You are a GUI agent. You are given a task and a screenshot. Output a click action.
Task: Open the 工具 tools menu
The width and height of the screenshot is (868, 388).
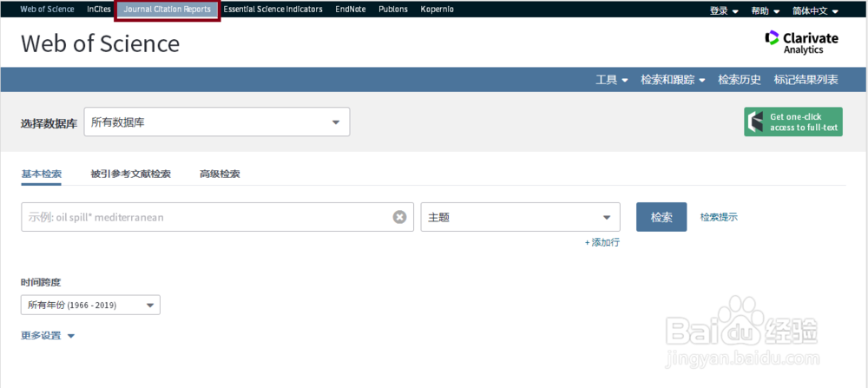tap(612, 80)
